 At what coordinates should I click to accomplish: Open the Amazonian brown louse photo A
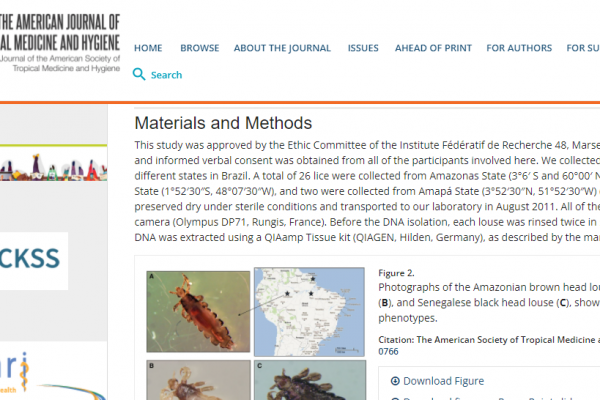click(x=198, y=312)
